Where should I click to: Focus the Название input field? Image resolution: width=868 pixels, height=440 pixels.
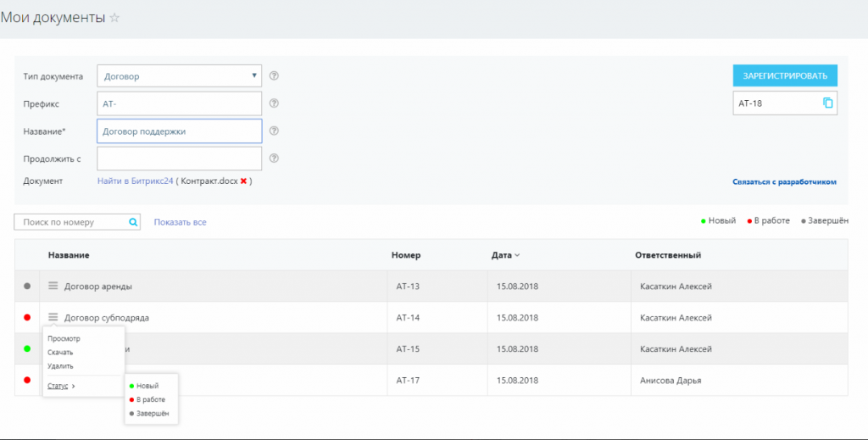[180, 131]
